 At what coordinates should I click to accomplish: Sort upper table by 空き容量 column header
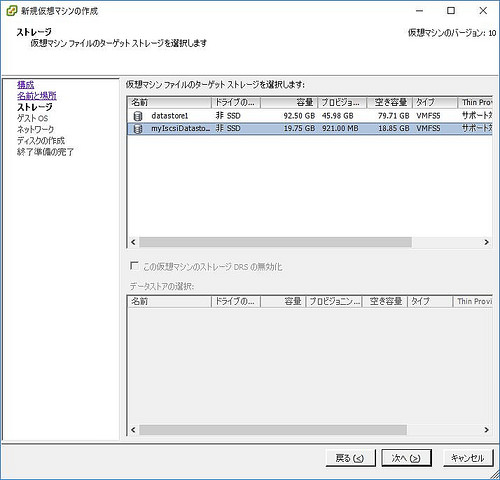390,102
